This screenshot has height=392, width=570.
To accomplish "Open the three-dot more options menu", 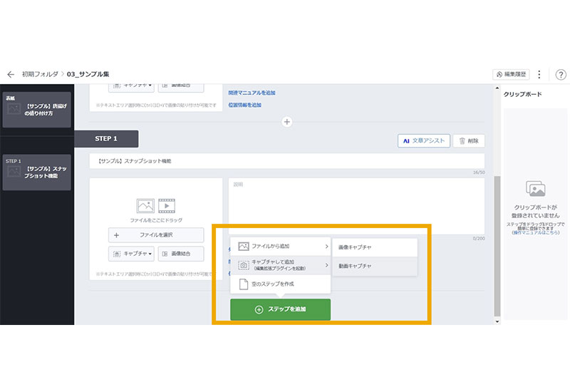I will [539, 75].
